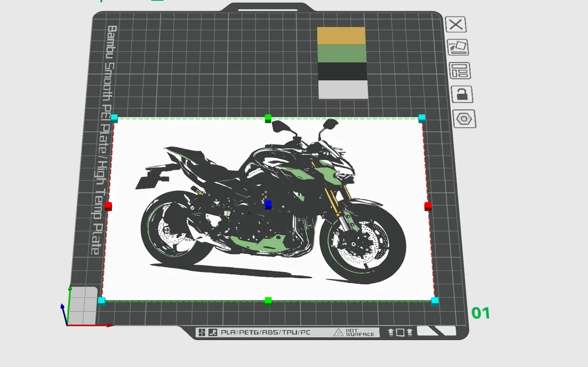Select the tan gold color swatch

[341, 36]
